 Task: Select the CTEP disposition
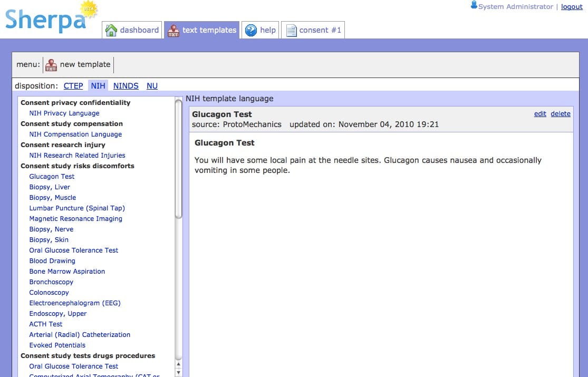(73, 86)
